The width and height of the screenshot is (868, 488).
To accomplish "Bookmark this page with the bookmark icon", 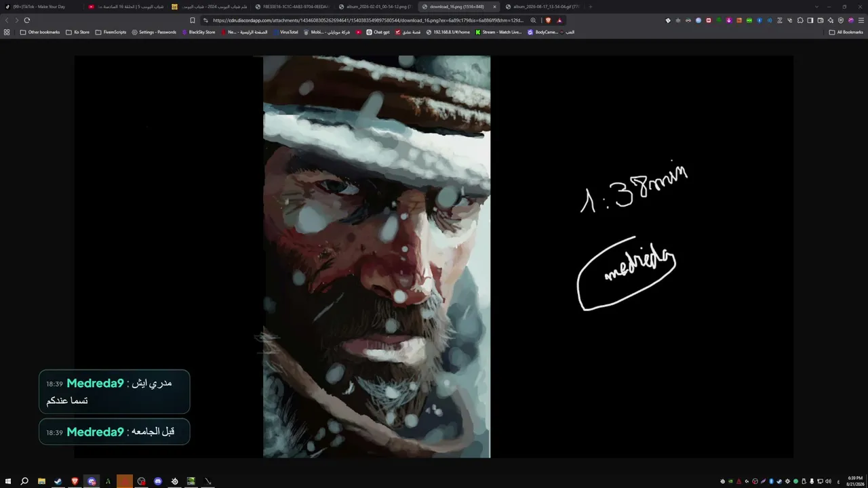I will (193, 20).
